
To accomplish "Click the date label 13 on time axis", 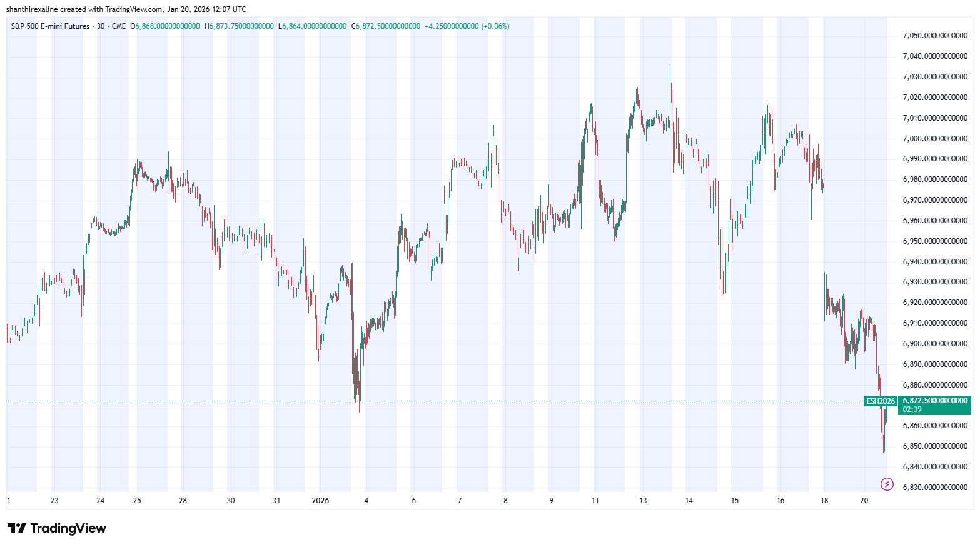I will coord(643,501).
